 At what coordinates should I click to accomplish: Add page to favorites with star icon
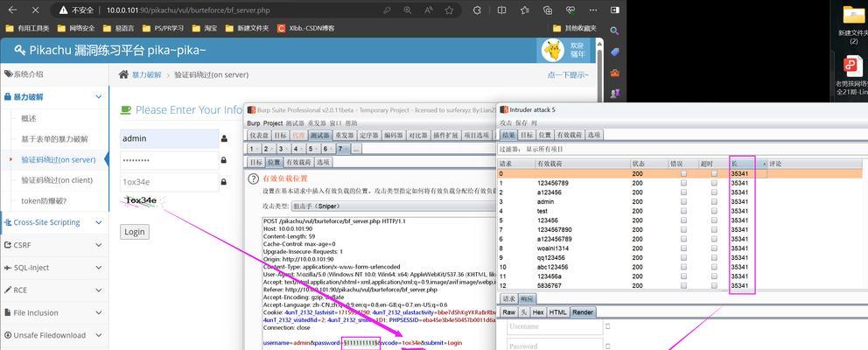(x=449, y=10)
